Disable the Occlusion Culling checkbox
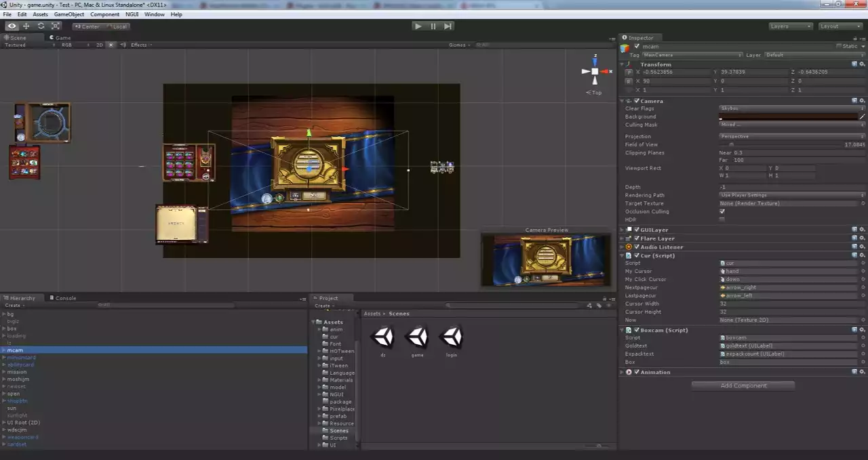The image size is (868, 460). 722,211
